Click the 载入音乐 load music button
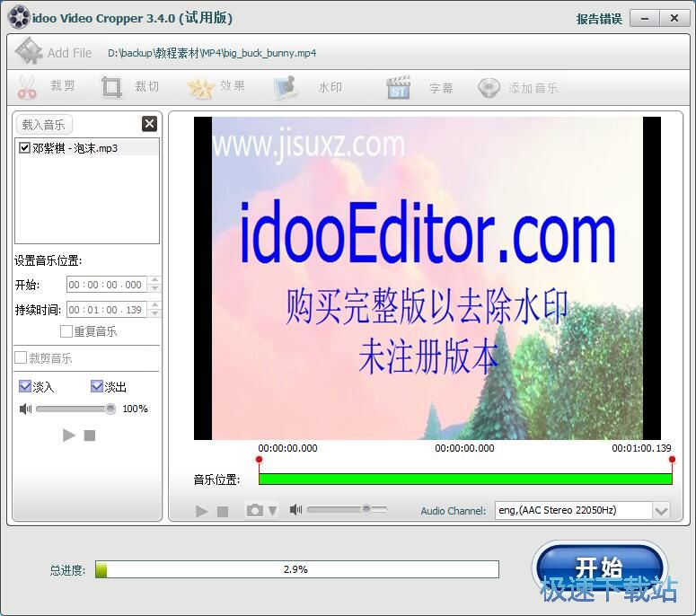 (x=44, y=125)
